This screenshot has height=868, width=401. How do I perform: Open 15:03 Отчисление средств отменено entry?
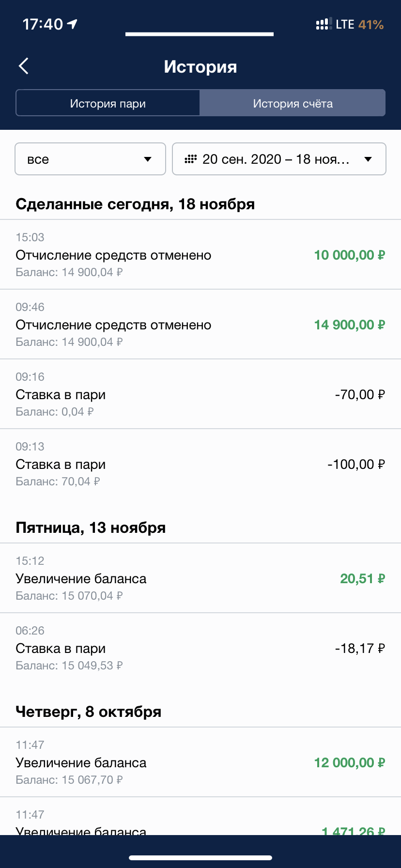(200, 255)
